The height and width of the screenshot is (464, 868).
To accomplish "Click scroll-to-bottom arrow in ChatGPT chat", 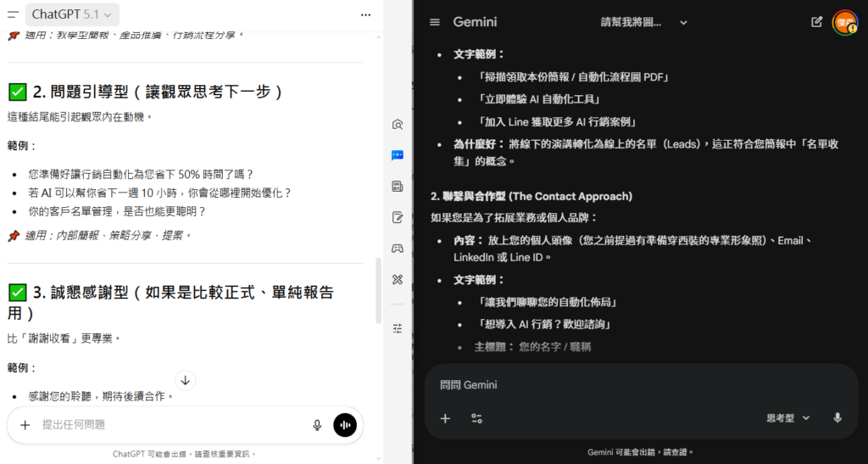I will tap(185, 380).
